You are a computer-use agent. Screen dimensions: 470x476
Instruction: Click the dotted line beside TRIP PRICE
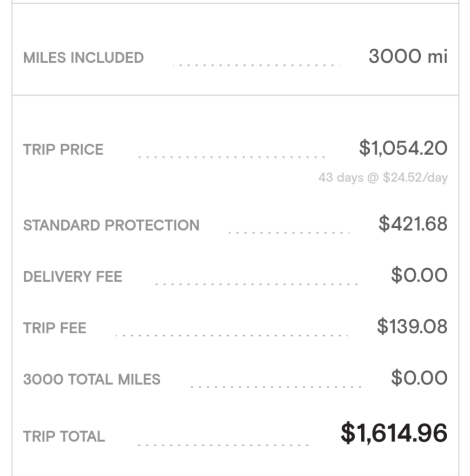[x=231, y=157]
